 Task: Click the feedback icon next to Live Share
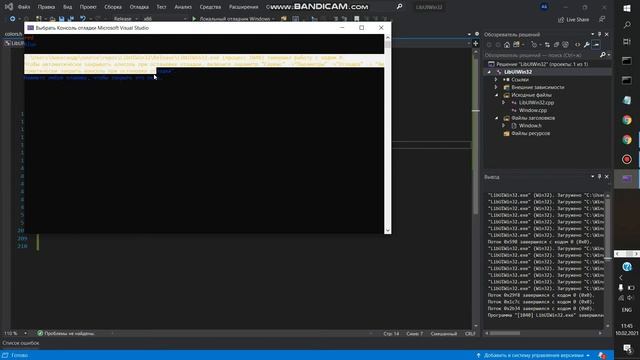click(602, 20)
